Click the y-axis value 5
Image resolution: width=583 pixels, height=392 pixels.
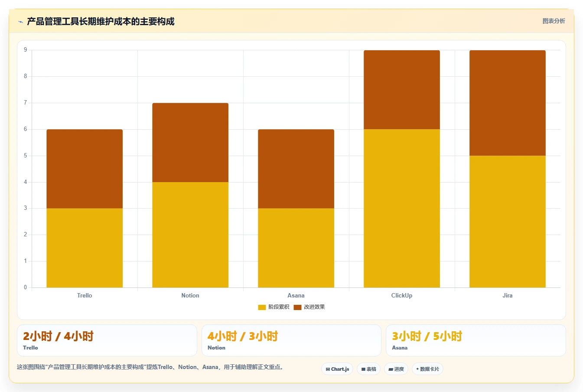click(25, 156)
